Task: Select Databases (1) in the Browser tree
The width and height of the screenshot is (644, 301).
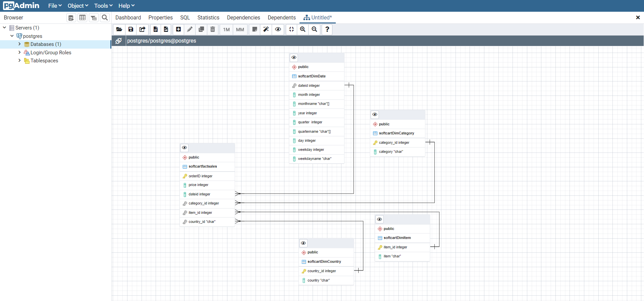Action: 46,44
